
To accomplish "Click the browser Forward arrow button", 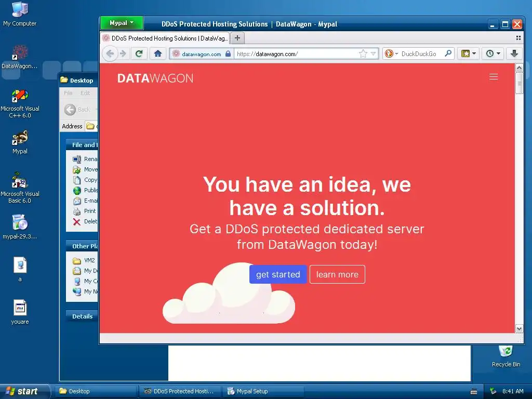I will click(123, 54).
